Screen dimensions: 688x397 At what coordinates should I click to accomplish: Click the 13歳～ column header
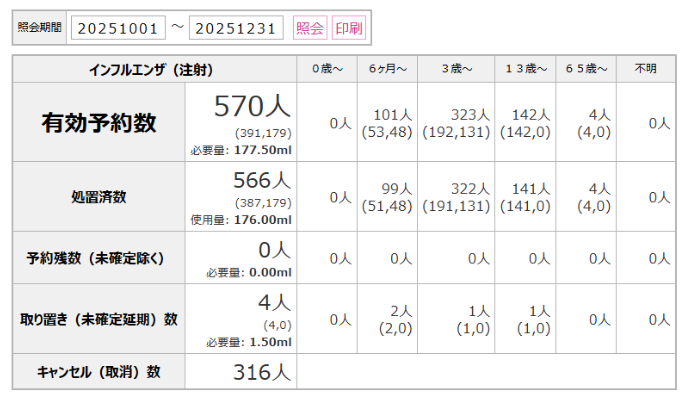pos(526,69)
